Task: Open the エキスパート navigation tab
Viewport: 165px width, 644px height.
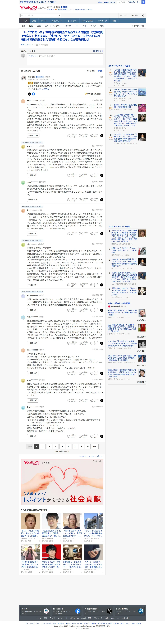Action: click(57, 21)
